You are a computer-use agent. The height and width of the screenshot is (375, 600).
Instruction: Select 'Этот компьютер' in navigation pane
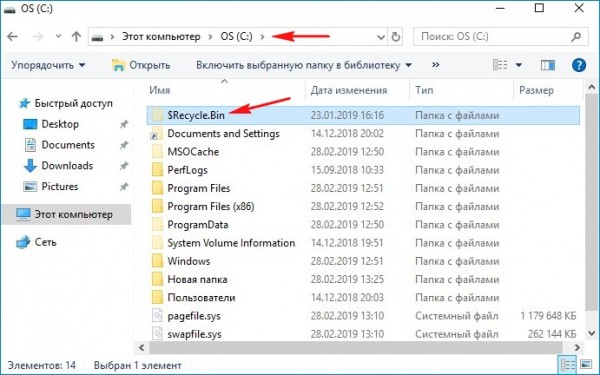[x=67, y=214]
